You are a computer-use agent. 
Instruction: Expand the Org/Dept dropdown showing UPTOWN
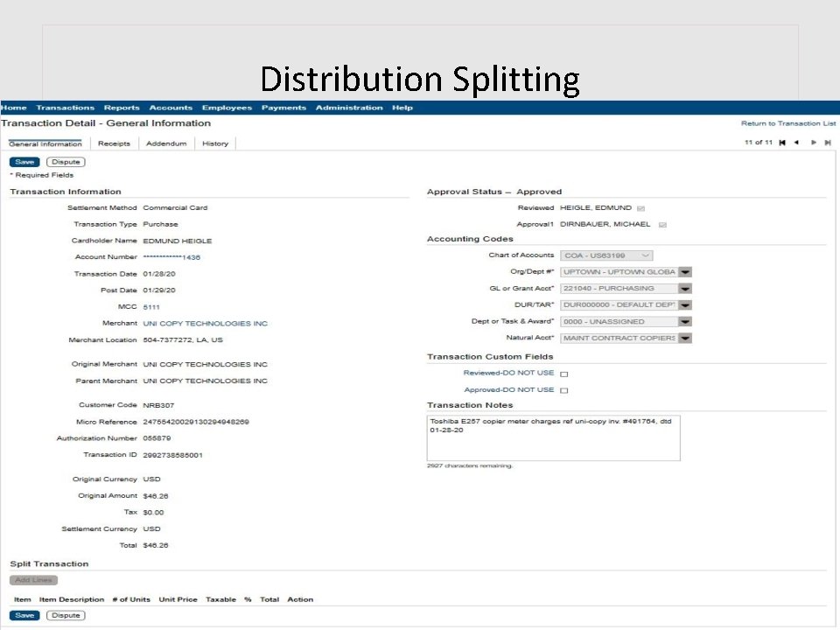(685, 271)
